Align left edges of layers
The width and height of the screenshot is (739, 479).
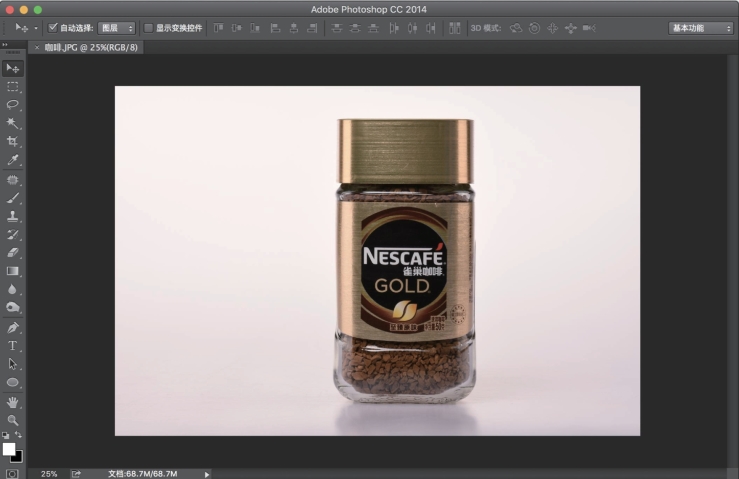[275, 28]
